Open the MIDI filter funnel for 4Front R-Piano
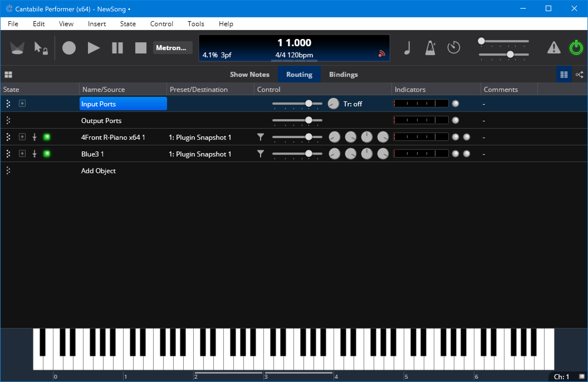 point(260,137)
